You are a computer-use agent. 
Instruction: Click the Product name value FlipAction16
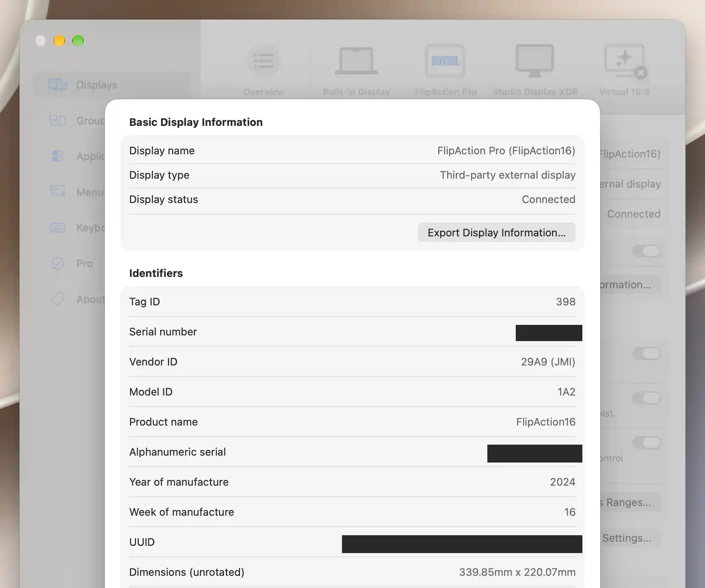click(546, 422)
